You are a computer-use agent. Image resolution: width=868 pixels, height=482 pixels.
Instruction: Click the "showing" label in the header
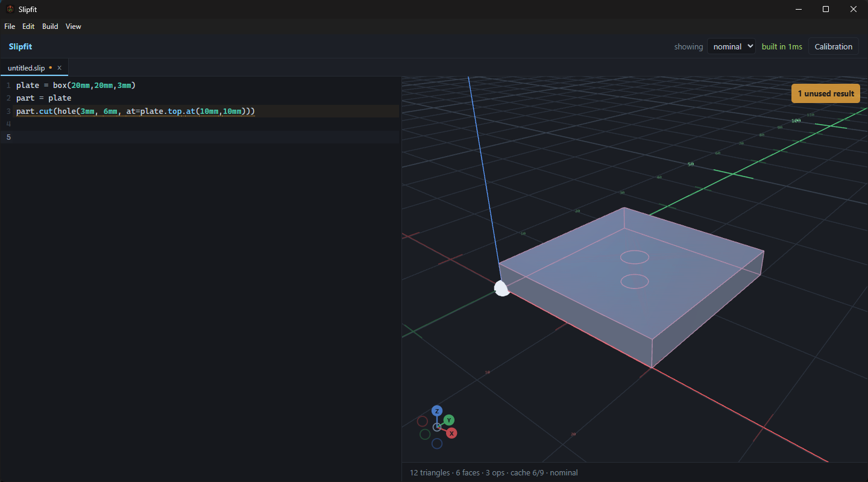coord(688,46)
